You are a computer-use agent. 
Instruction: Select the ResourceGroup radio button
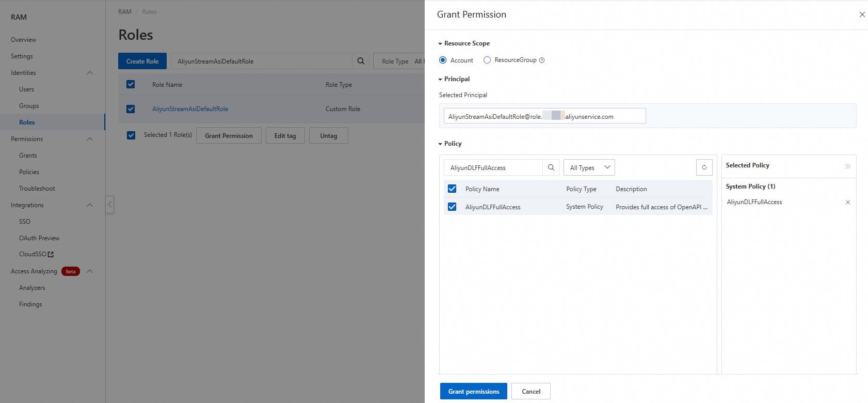click(487, 60)
